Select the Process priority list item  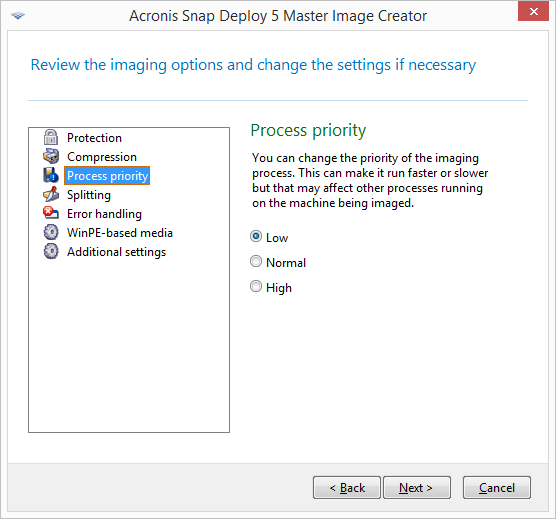[107, 176]
